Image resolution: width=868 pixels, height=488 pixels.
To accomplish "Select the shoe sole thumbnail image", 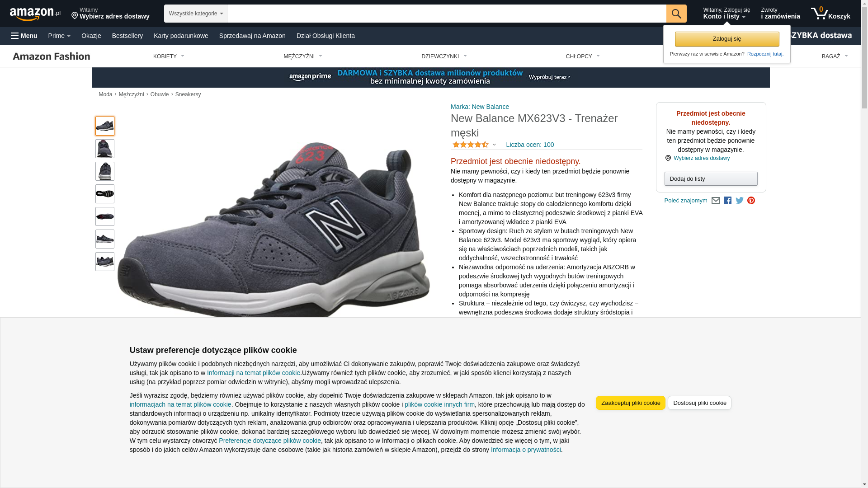I will click(x=105, y=194).
